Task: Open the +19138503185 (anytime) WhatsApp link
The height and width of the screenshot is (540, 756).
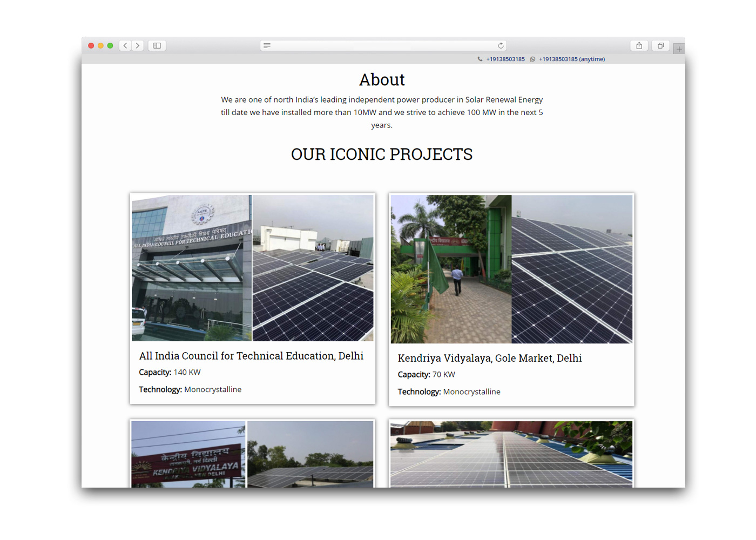Action: pyautogui.click(x=572, y=59)
